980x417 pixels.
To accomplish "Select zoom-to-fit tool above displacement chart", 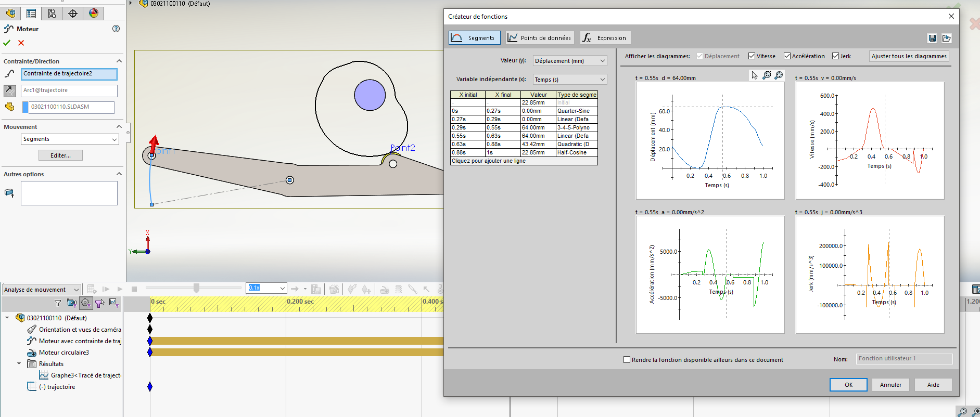I will (779, 75).
